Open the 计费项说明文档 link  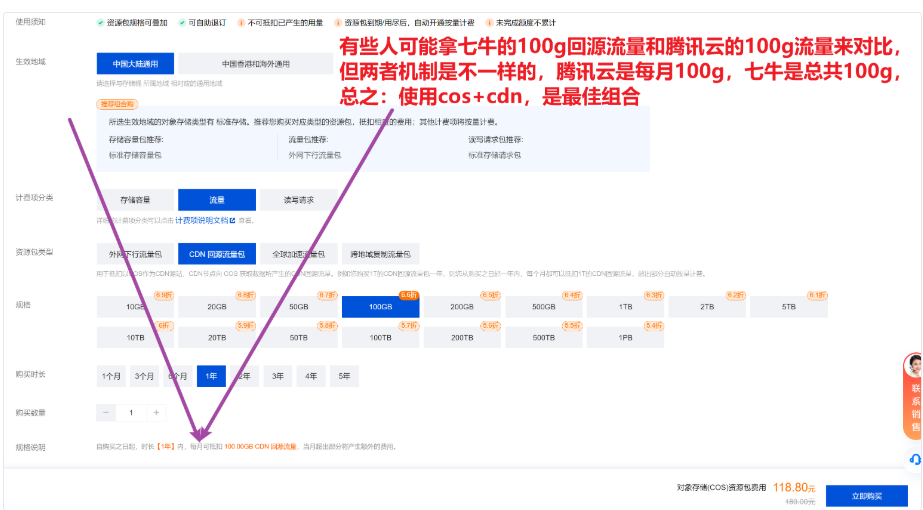pos(201,220)
